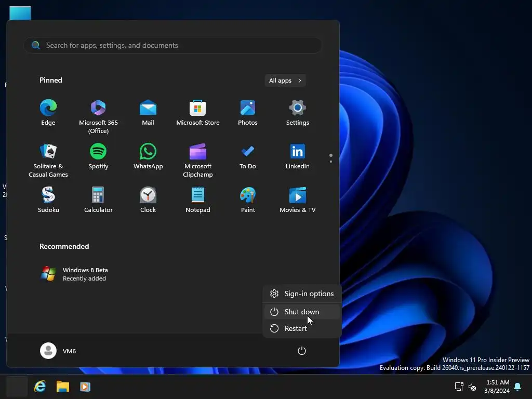Click the Start menu search box
The height and width of the screenshot is (399, 532).
(x=172, y=45)
